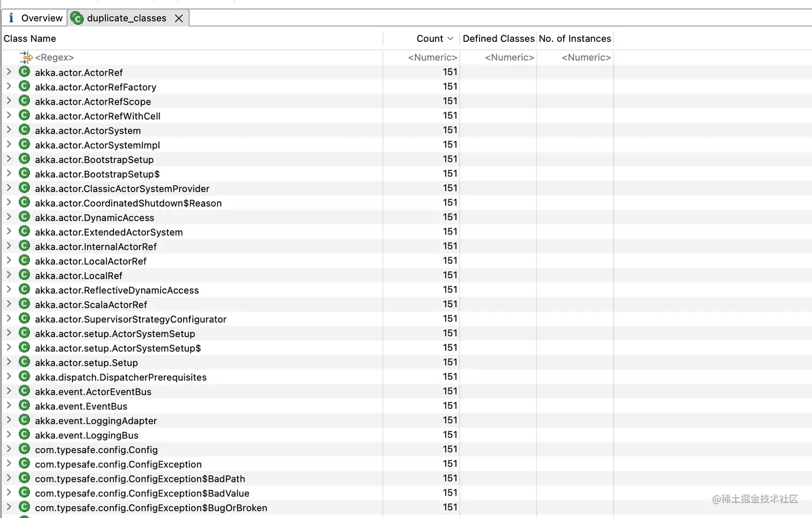Click class icon of ConfigException$BadValue

pyautogui.click(x=24, y=492)
